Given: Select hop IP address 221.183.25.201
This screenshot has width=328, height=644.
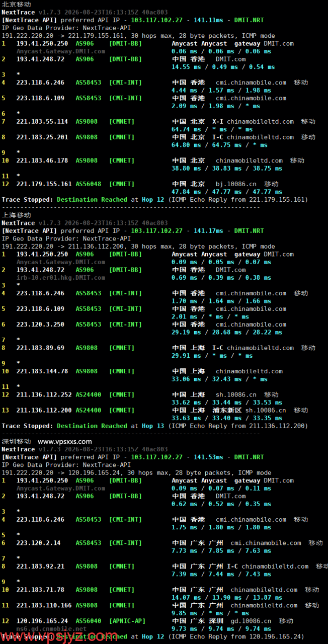Looking at the screenshot, I should coord(42,137).
